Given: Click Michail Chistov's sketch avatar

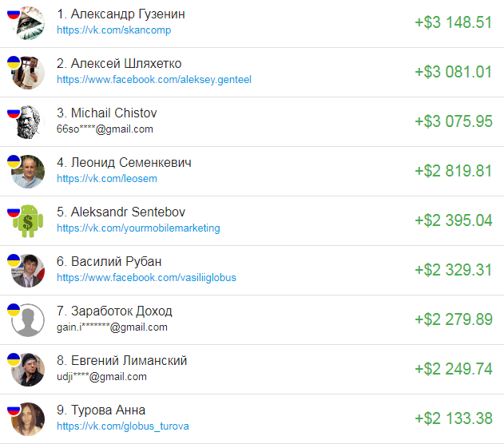Looking at the screenshot, I should (x=28, y=122).
